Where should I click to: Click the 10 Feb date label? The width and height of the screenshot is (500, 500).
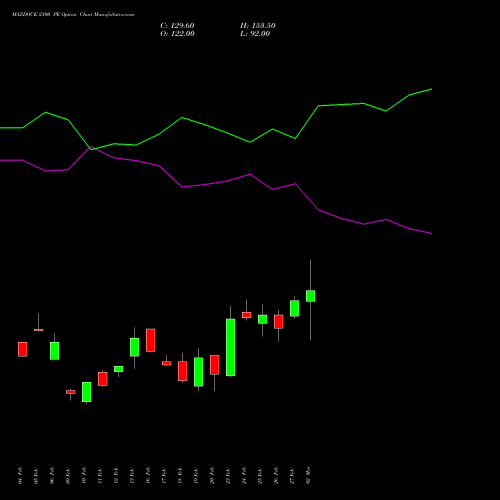point(84,476)
